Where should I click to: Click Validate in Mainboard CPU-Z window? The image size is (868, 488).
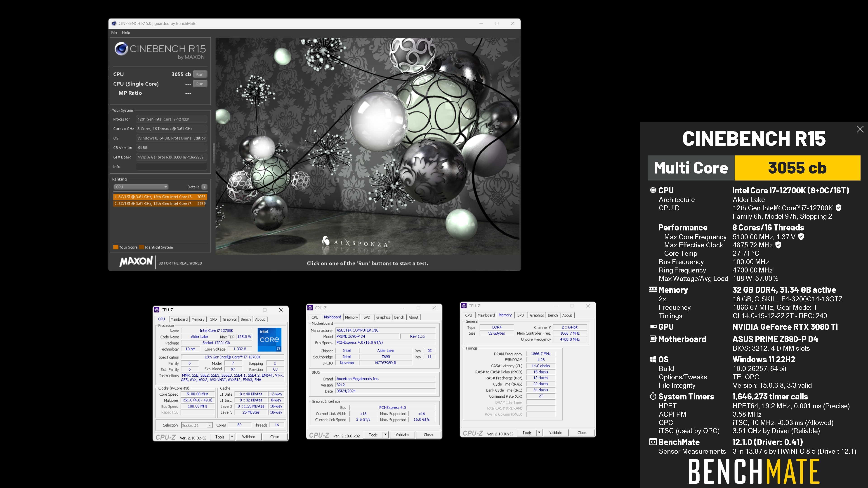click(x=402, y=435)
